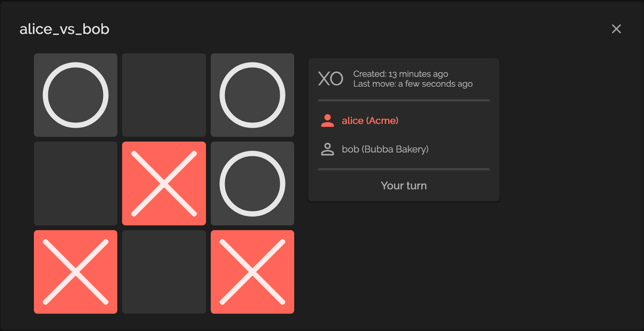This screenshot has width=644, height=331.
Task: Click alice's red filled person icon
Action: click(x=327, y=121)
